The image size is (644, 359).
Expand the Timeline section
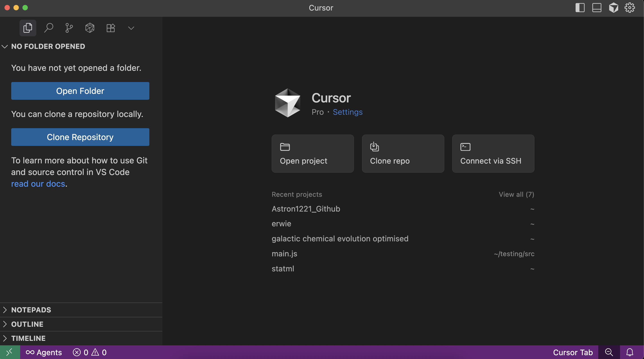[x=81, y=338]
